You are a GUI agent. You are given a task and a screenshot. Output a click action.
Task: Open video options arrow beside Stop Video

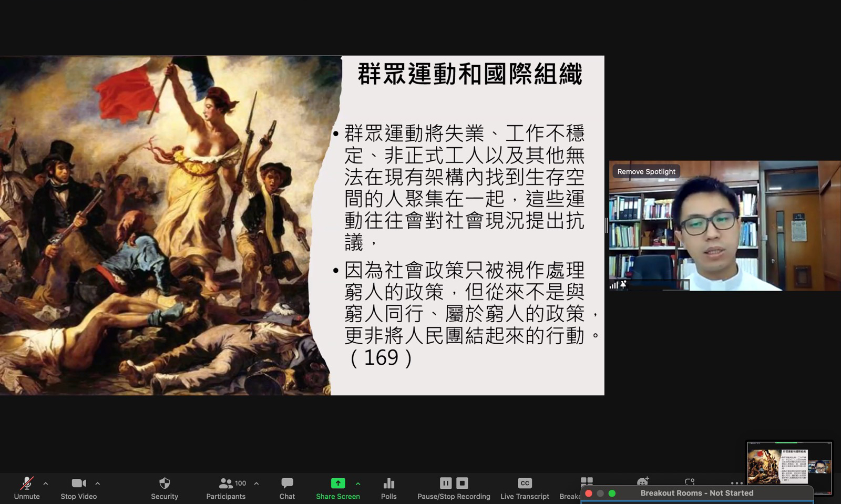(x=98, y=484)
